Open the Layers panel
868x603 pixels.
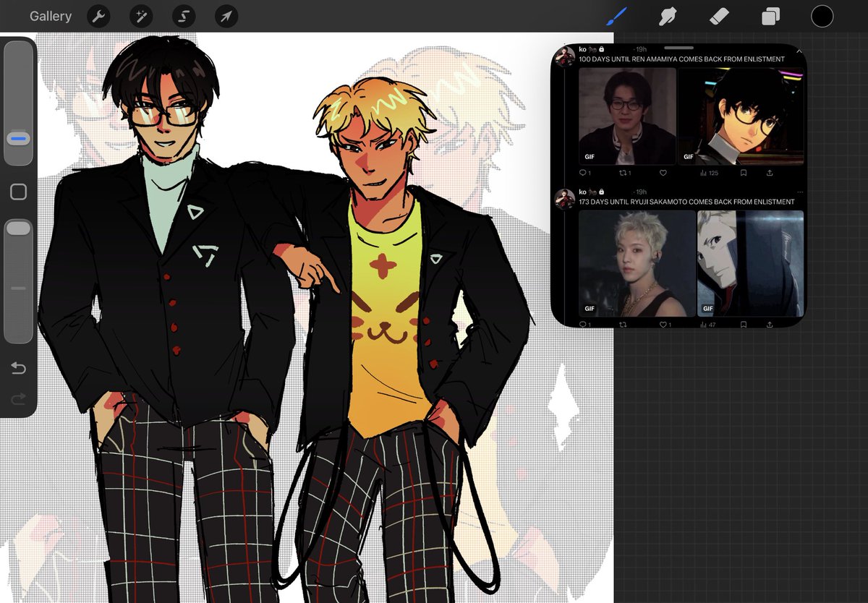point(770,16)
